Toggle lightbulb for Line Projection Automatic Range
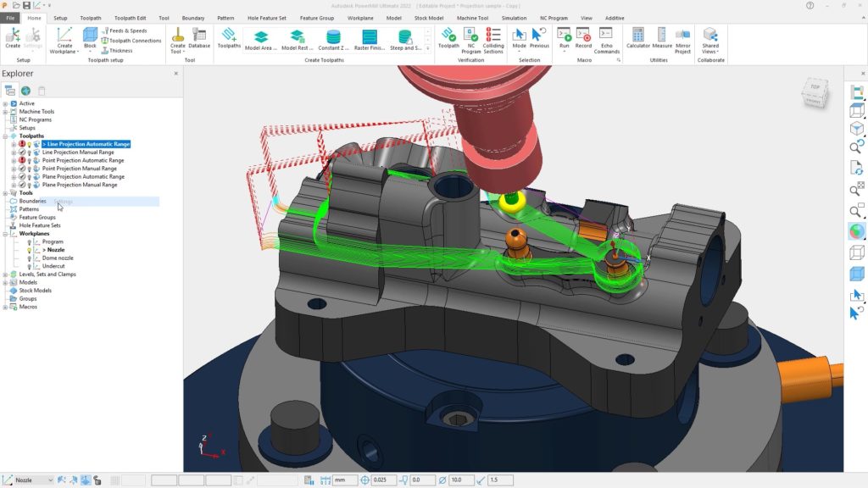The width and height of the screenshot is (868, 488). click(30, 144)
